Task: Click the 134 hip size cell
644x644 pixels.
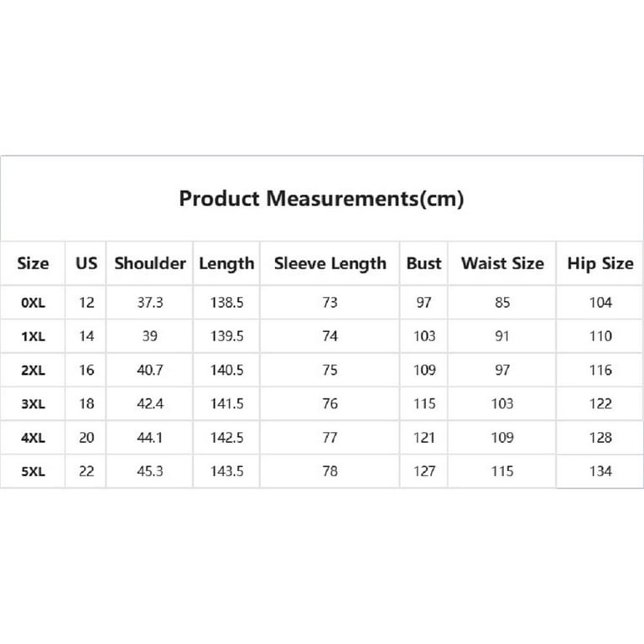Action: click(600, 471)
